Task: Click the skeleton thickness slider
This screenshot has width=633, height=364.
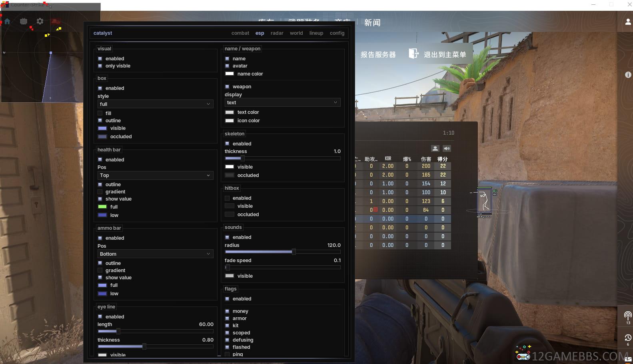Action: click(283, 159)
